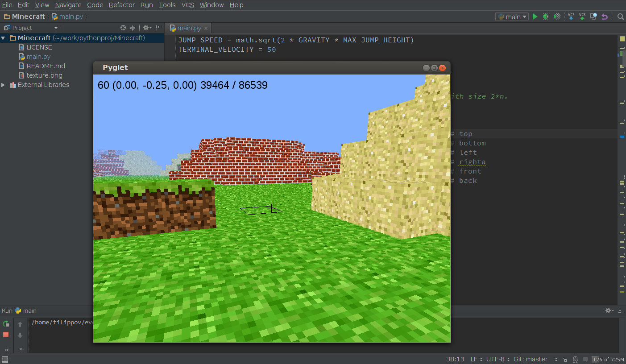Open the Help menu
The width and height of the screenshot is (626, 364).
click(236, 5)
